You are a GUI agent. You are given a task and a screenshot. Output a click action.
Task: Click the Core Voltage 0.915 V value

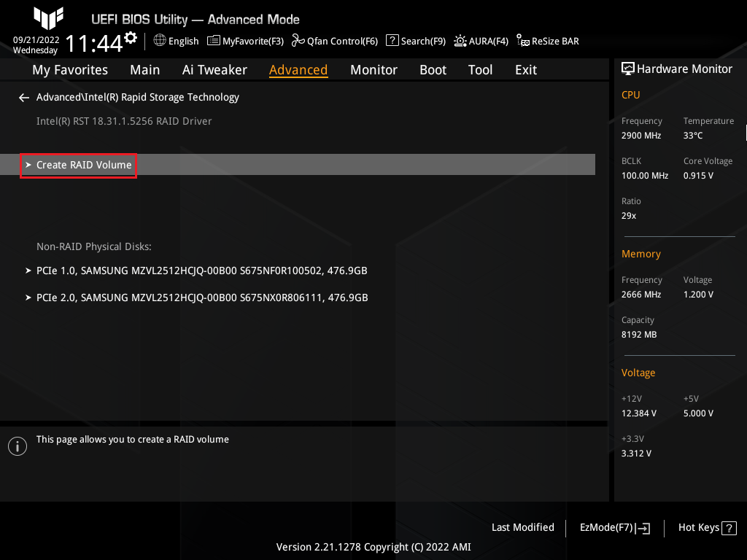pyautogui.click(x=698, y=176)
